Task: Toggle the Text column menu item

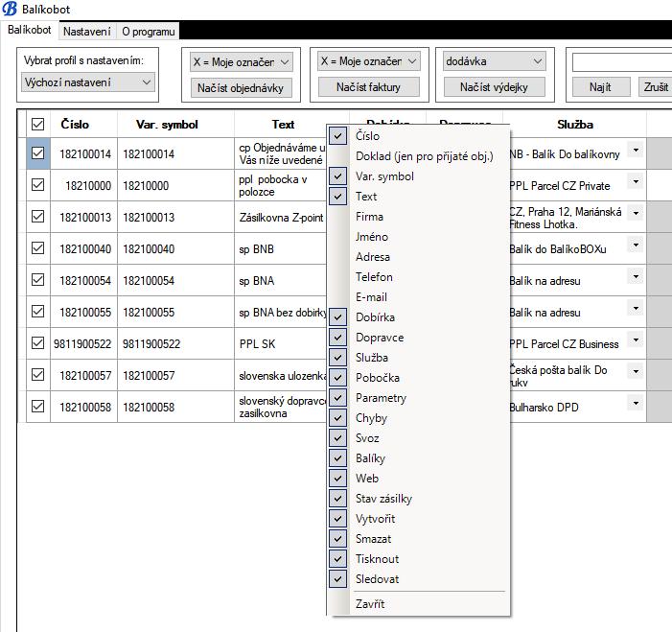Action: [419, 197]
